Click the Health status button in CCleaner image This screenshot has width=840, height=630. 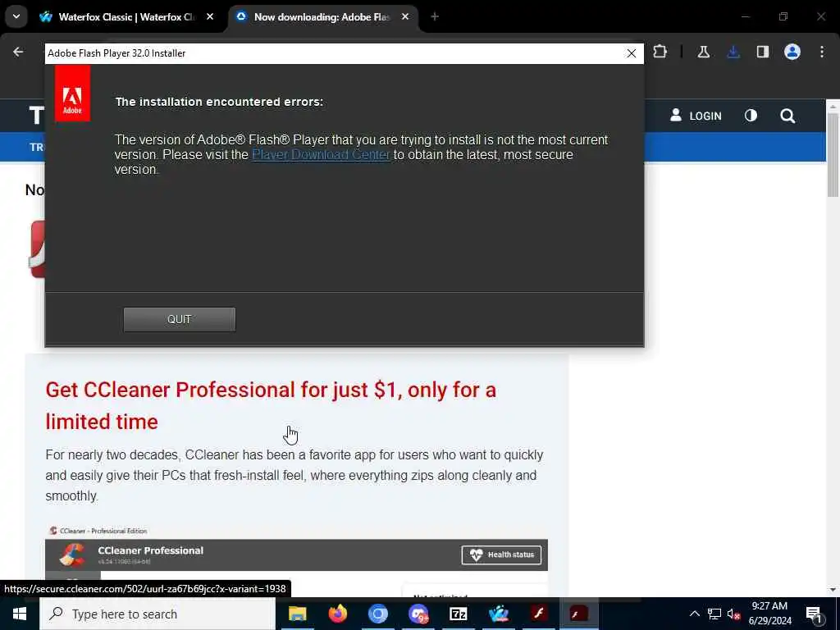point(501,555)
